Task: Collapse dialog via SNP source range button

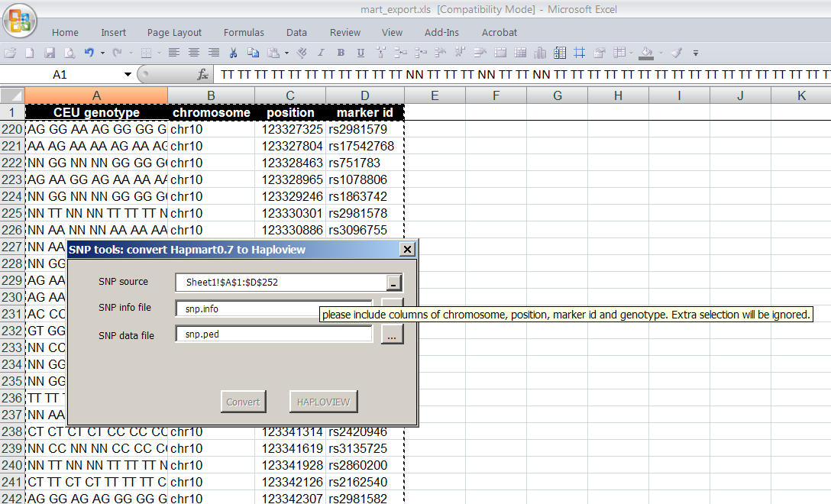Action: (393, 283)
